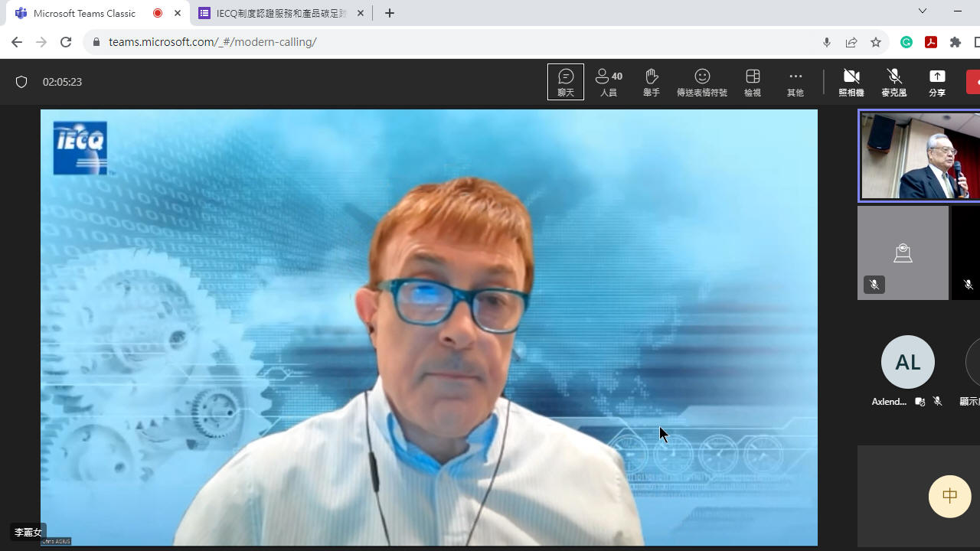The height and width of the screenshot is (551, 980).
Task: Click the main speaker video feed
Action: [429, 328]
